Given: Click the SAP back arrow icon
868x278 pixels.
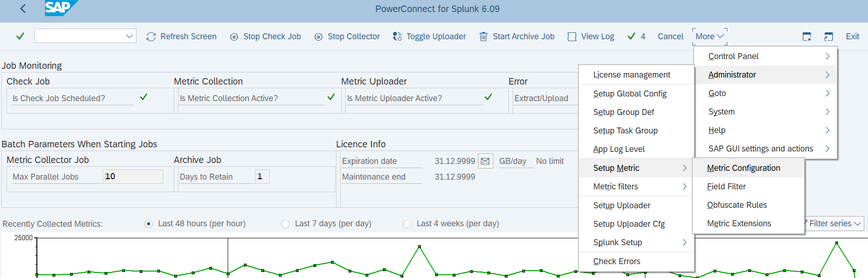Looking at the screenshot, I should pyautogui.click(x=23, y=9).
